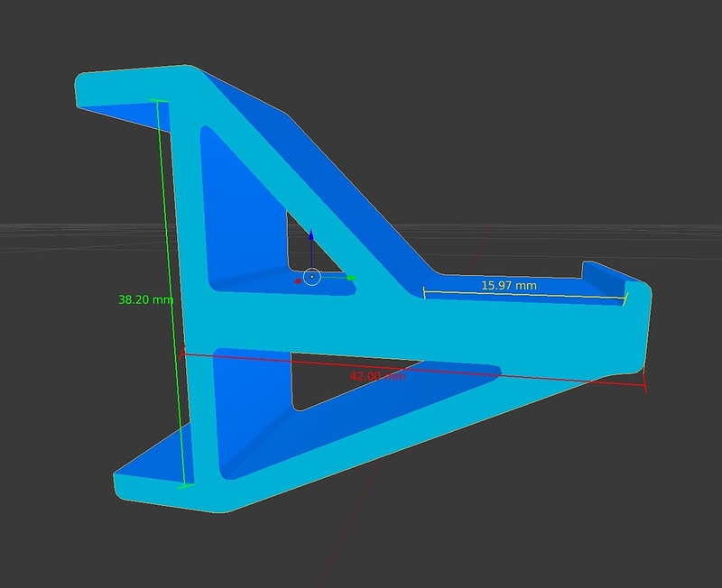The image size is (722, 588).
Task: Click the 3D cursor circle at origin
Action: tap(312, 277)
